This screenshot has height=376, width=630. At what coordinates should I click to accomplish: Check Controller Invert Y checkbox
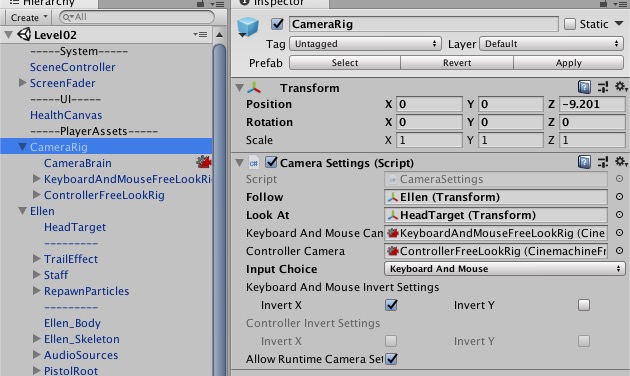tap(584, 341)
